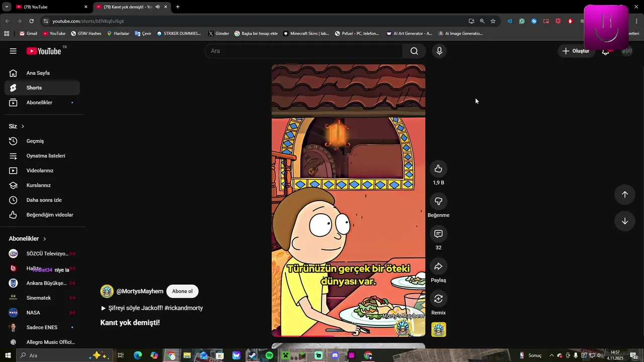The image size is (644, 362).
Task: Open the @MortysMayhem channel link
Action: pos(140,291)
